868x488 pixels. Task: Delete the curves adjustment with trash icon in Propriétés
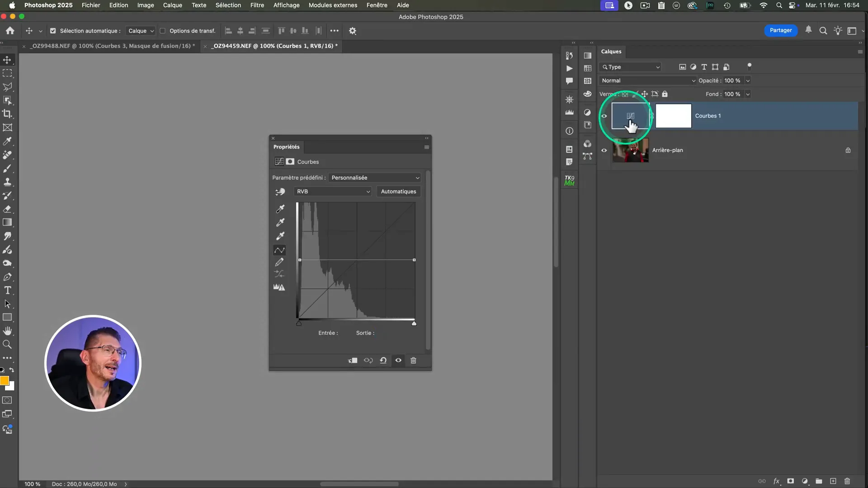tap(413, 360)
